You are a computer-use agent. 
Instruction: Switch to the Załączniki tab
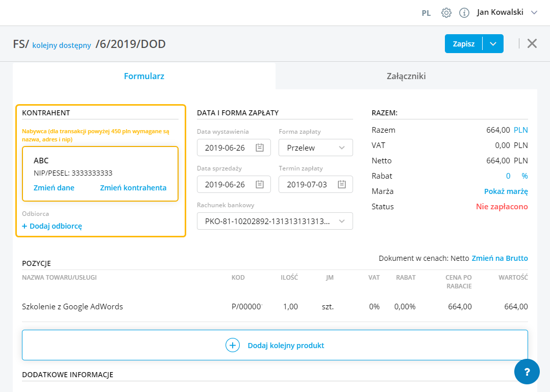pyautogui.click(x=406, y=76)
